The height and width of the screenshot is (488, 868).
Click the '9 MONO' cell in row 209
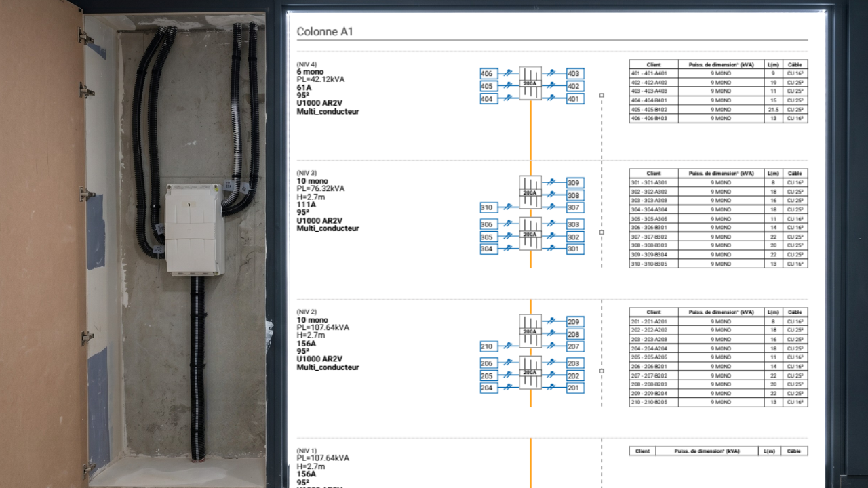(x=722, y=393)
